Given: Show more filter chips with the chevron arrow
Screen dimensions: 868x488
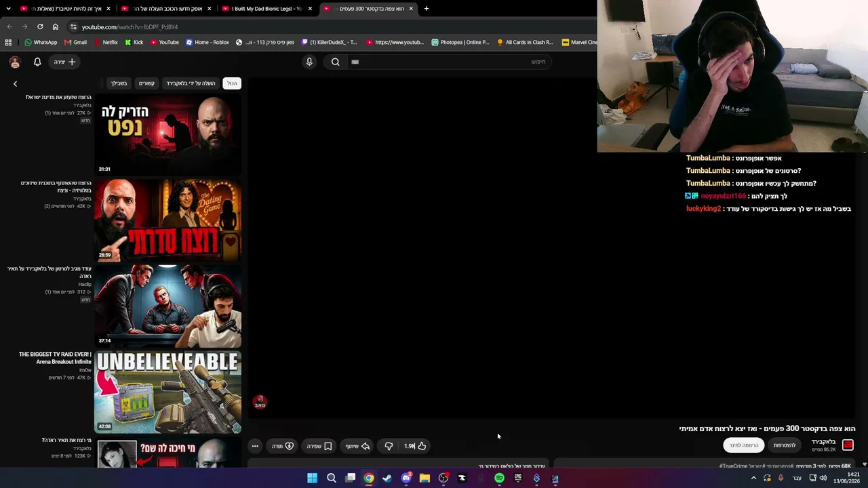Looking at the screenshot, I should tap(15, 83).
